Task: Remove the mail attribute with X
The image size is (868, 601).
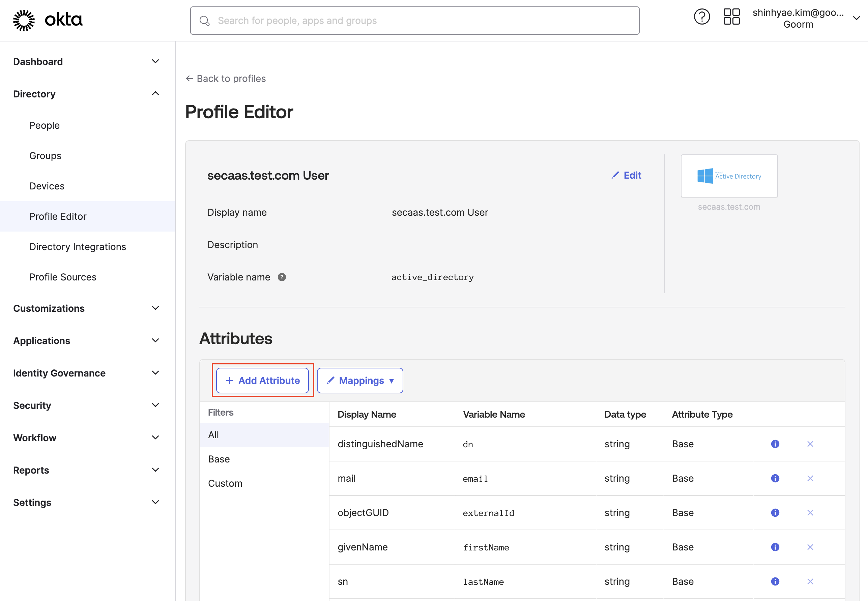Action: 810,478
